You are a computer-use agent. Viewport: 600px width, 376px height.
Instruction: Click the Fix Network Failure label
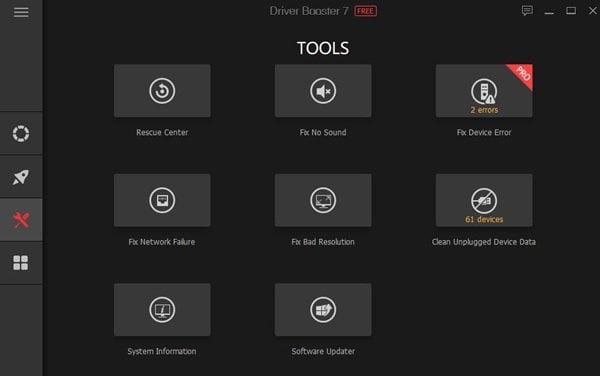pyautogui.click(x=162, y=242)
